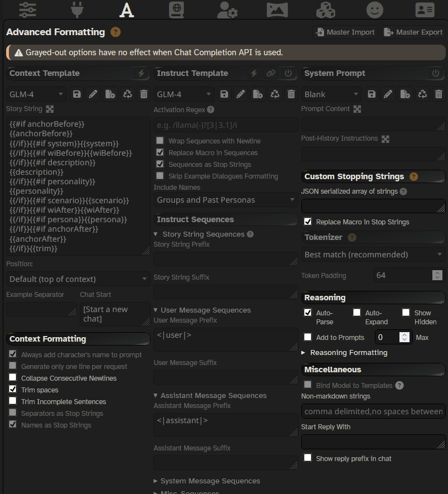
Task: Open the Tokenizer Best match dropdown
Action: click(373, 255)
